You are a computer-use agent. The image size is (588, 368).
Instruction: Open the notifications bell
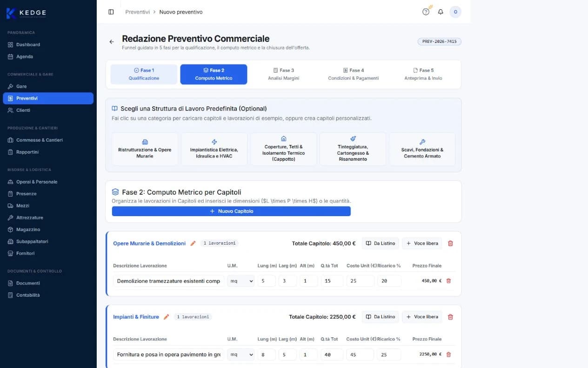click(441, 12)
